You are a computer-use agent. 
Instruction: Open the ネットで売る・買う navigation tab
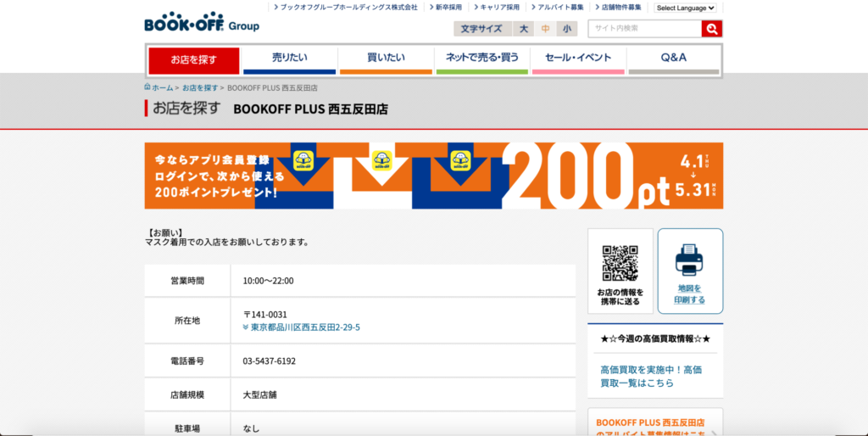[482, 60]
